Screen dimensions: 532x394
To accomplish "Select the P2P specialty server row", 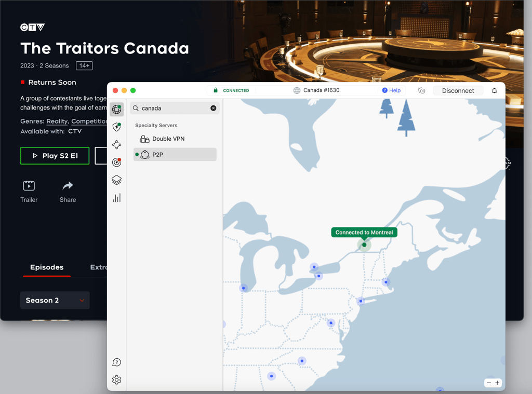I will 175,154.
